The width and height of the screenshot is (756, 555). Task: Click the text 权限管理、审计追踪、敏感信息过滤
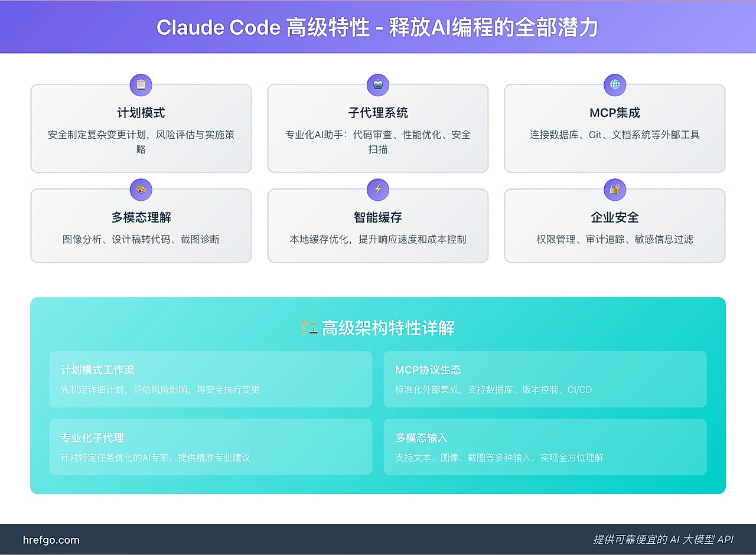point(615,239)
